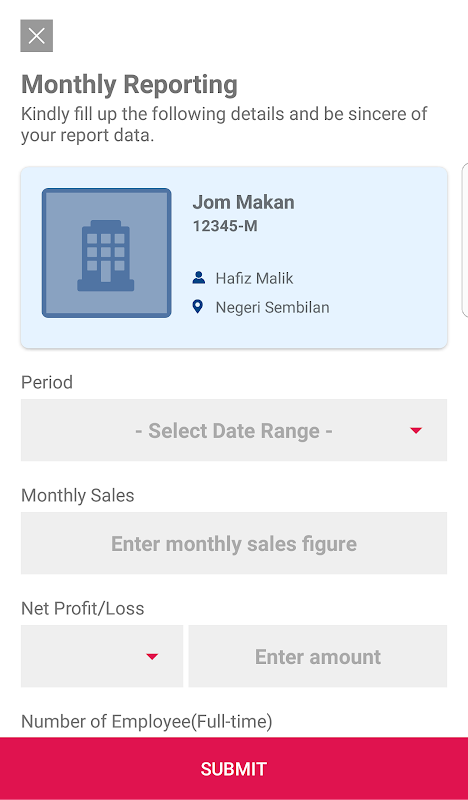Click the Monthly Sales label
468x800 pixels.
click(x=78, y=495)
